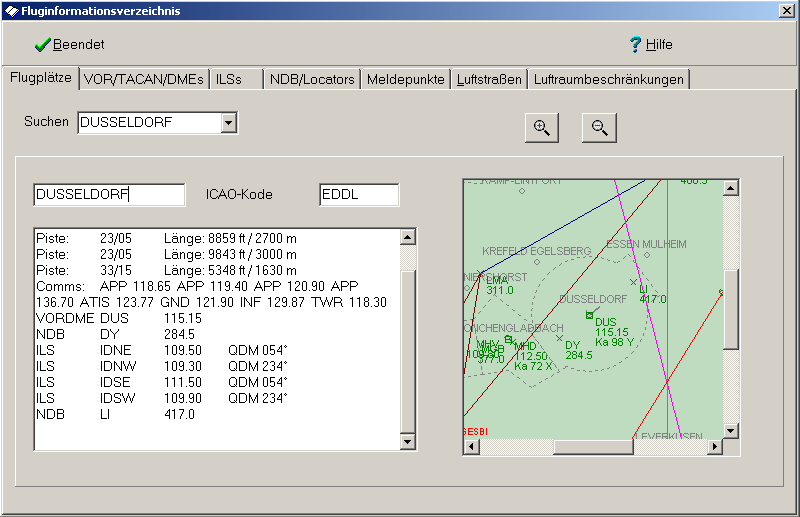Click the first Piste 23/05 row, 8859 ft
This screenshot has height=517, width=800.
(x=166, y=238)
